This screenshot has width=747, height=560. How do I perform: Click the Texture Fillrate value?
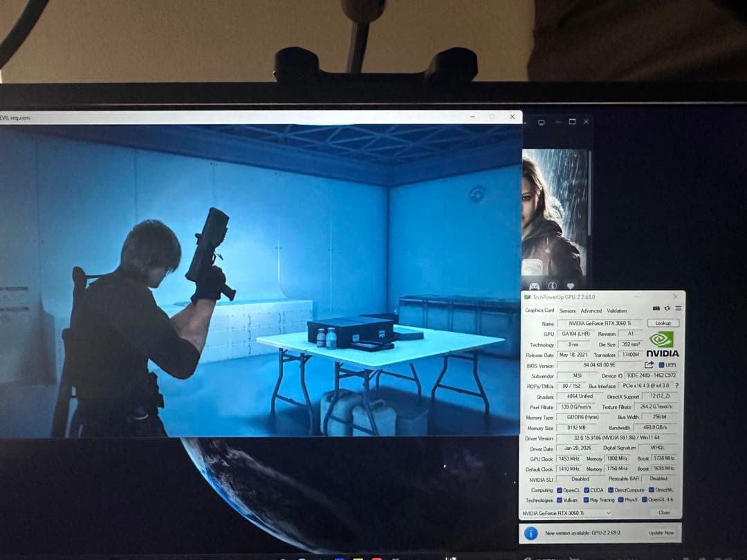tap(656, 407)
